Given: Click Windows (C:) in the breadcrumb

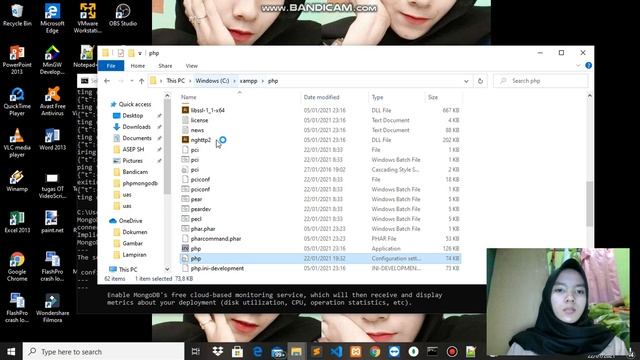Looking at the screenshot, I should 212,81.
